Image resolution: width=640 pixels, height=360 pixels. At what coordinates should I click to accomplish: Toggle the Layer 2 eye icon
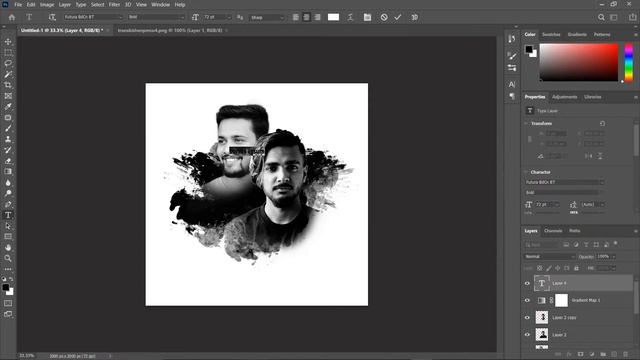click(x=527, y=335)
